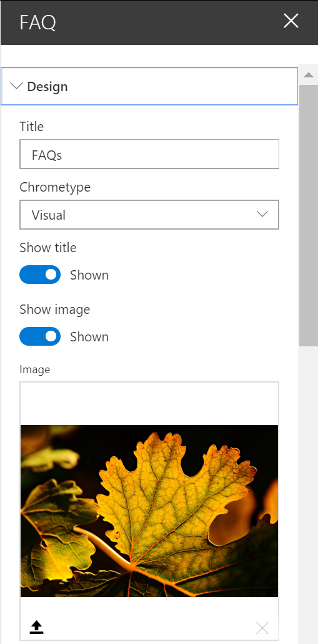
Task: Collapse the Design section chevron
Action: [16, 86]
